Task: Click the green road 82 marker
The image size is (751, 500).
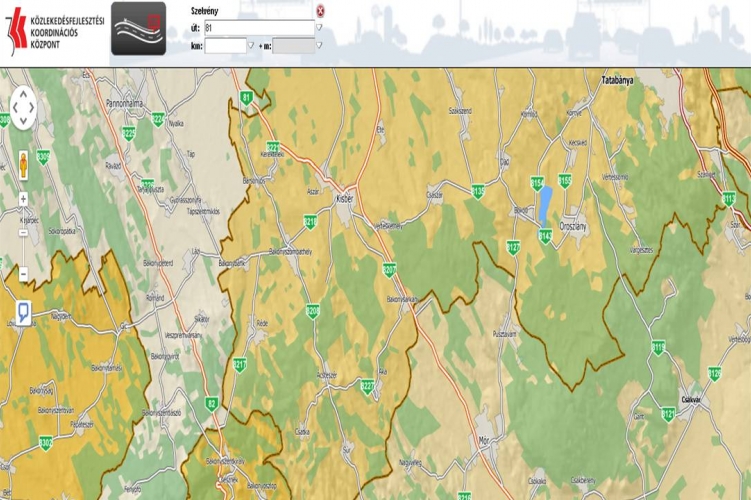Action: tap(211, 404)
